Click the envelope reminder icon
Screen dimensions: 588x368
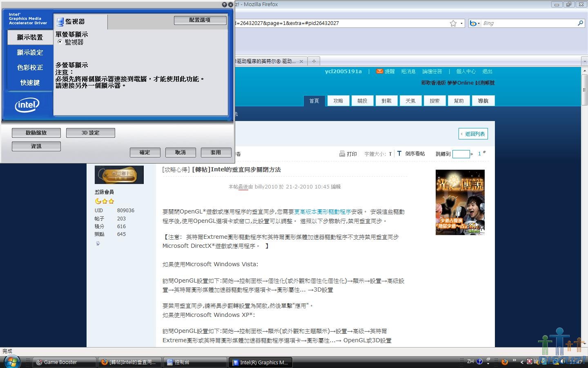(380, 71)
